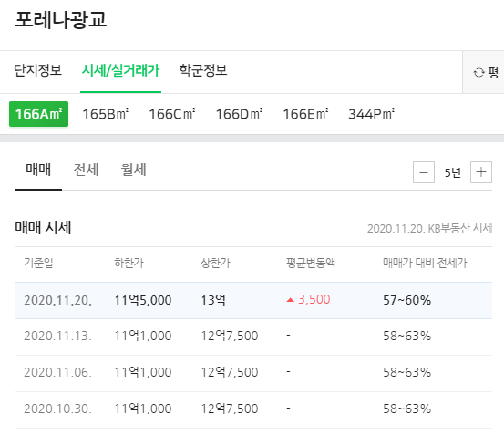Click the red 3,500 change value
The height and width of the screenshot is (435, 504).
314,299
